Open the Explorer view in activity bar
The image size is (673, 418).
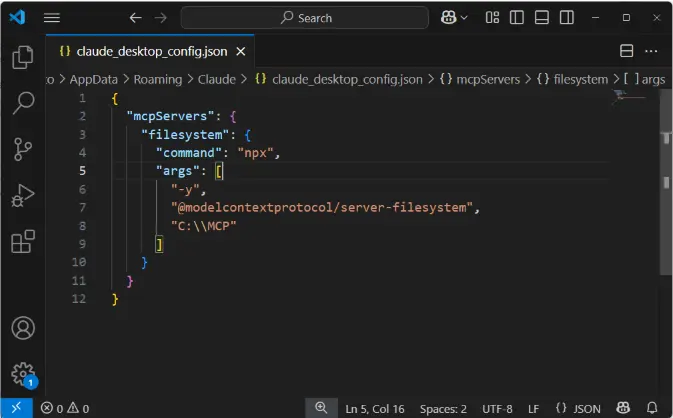[x=22, y=58]
